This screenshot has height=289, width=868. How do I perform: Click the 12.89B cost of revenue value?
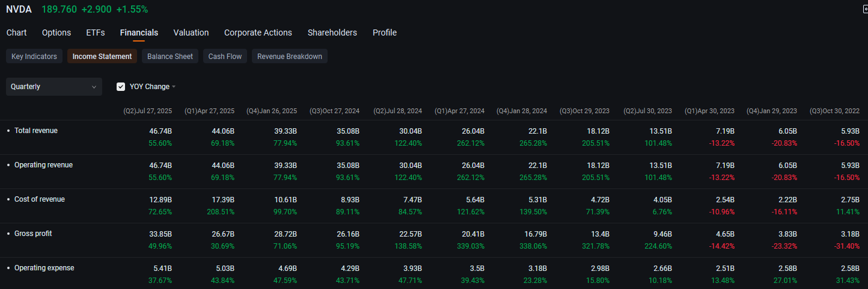[x=160, y=199]
